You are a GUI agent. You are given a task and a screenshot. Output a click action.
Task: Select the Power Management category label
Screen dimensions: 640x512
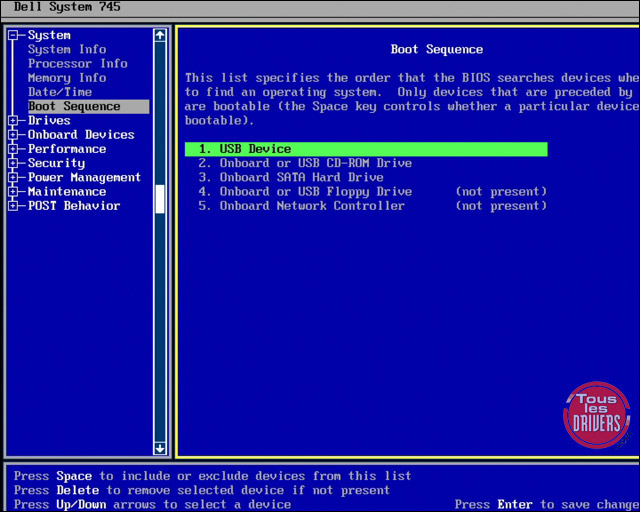point(84,178)
